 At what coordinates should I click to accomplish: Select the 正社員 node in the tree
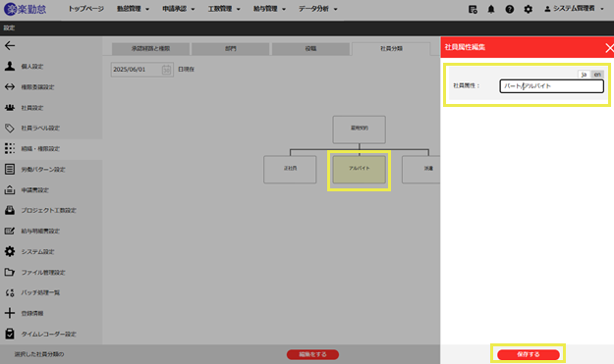click(290, 170)
